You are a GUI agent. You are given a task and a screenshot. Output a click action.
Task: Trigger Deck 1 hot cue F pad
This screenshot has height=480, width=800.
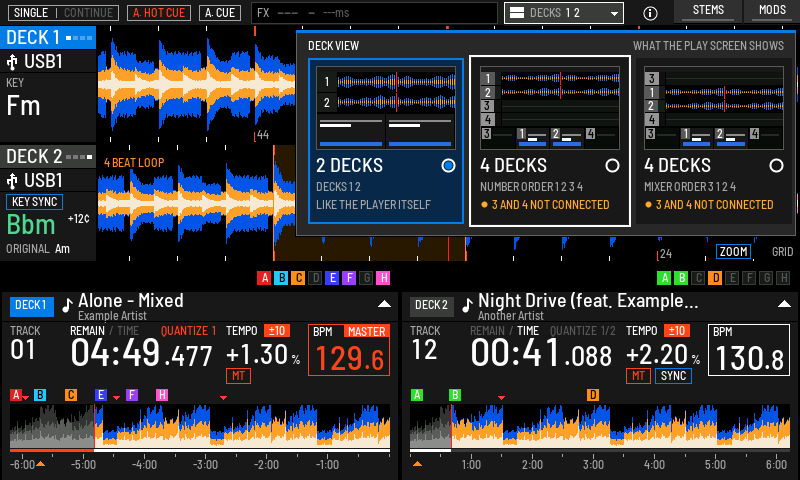pyautogui.click(x=349, y=278)
